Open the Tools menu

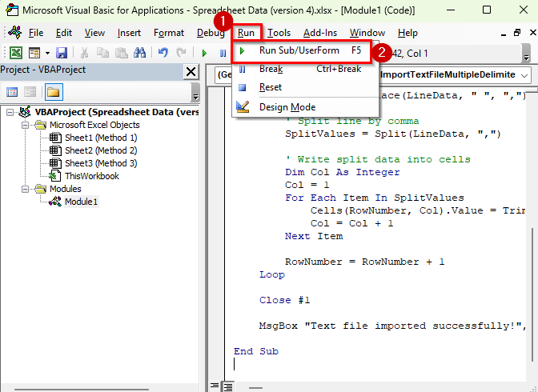(279, 33)
